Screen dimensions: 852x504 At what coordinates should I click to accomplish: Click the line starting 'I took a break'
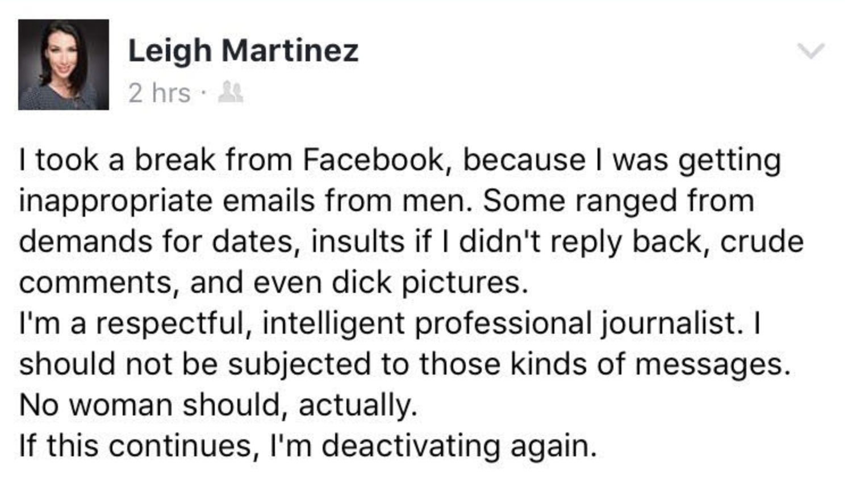click(x=400, y=161)
